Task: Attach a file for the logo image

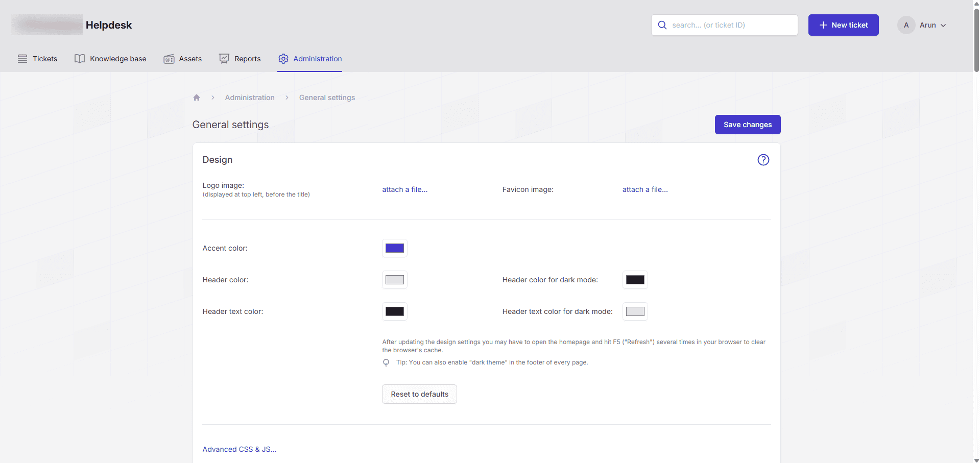Action: pyautogui.click(x=404, y=189)
